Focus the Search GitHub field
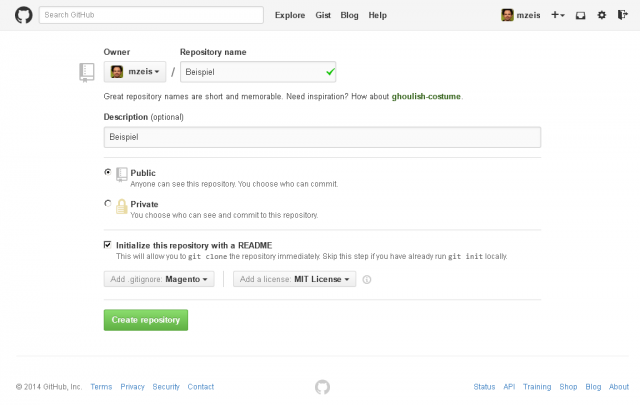This screenshot has height=405, width=640. pyautogui.click(x=151, y=15)
